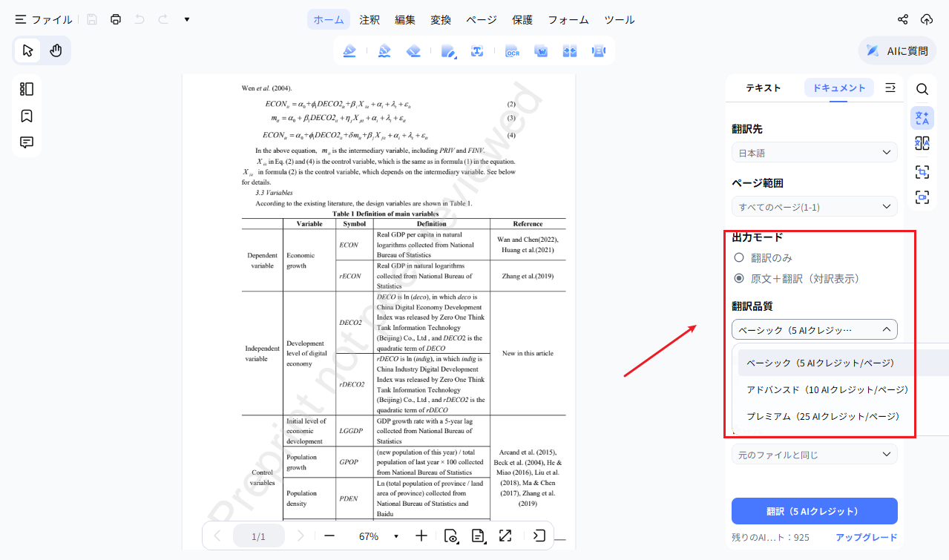The width and height of the screenshot is (949, 560).
Task: Switch to the 変換 tab
Action: tap(441, 20)
